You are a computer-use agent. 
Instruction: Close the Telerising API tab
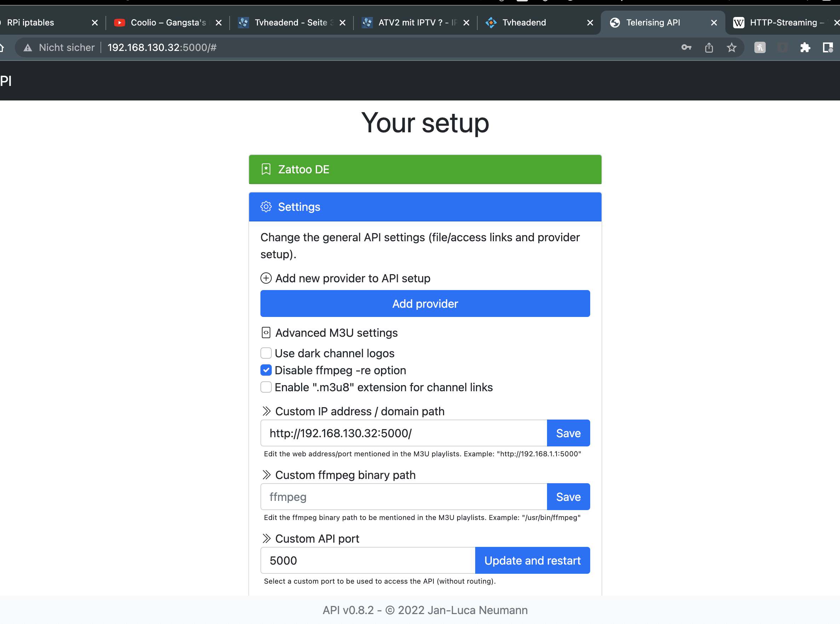pyautogui.click(x=714, y=23)
